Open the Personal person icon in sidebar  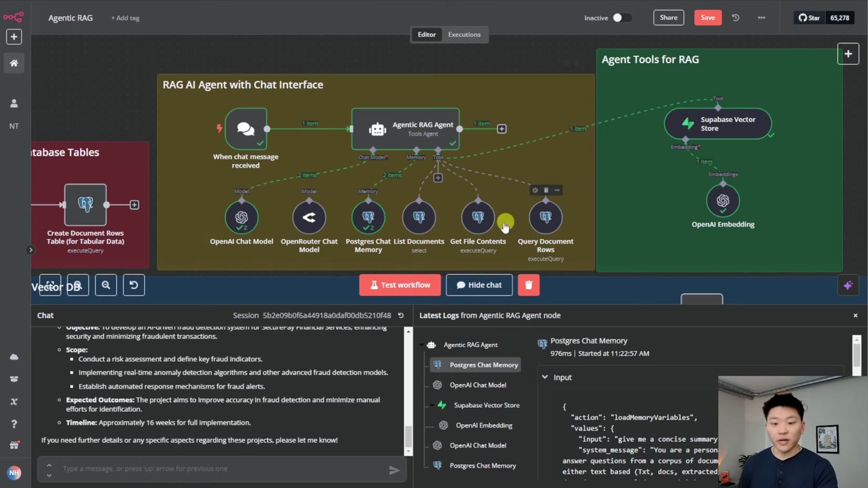tap(14, 103)
